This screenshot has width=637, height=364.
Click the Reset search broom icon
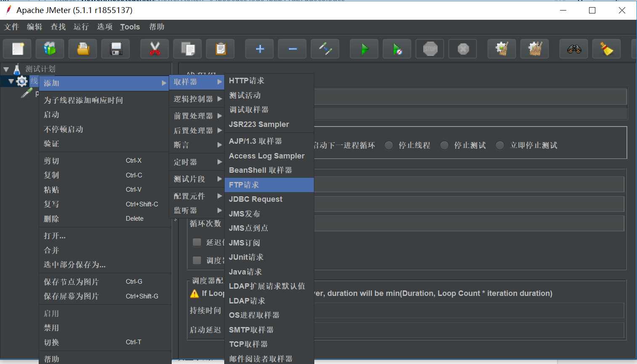[x=607, y=49]
